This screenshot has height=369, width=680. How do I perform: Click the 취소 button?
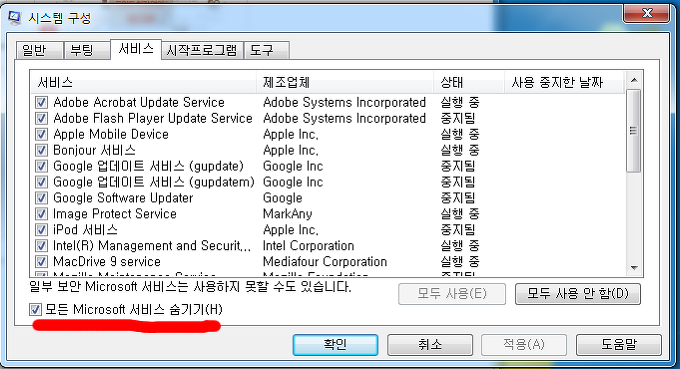(430, 345)
